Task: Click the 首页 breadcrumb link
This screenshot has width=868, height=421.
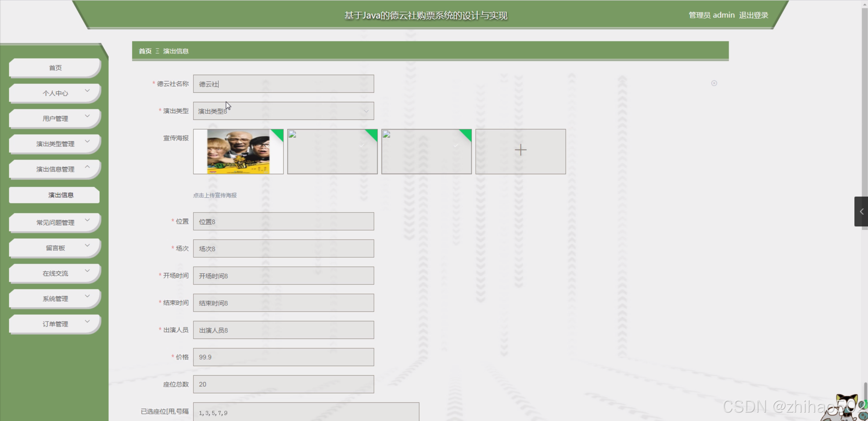Action: [x=145, y=51]
